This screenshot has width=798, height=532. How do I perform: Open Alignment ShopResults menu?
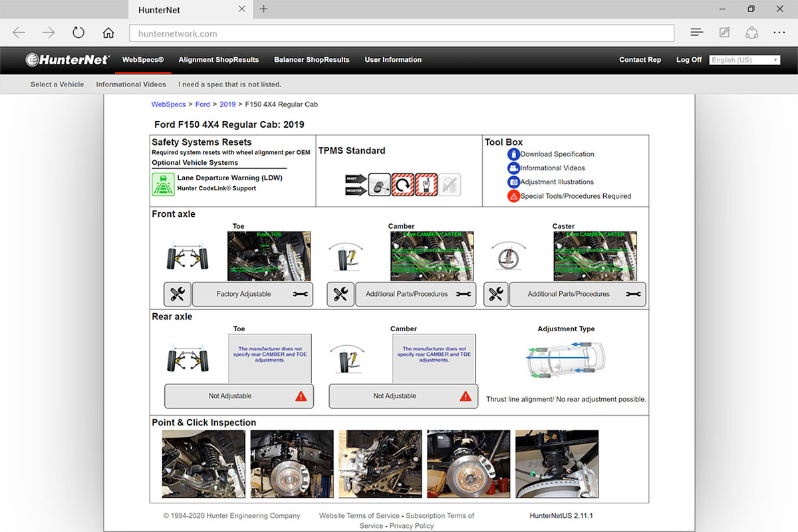point(219,60)
